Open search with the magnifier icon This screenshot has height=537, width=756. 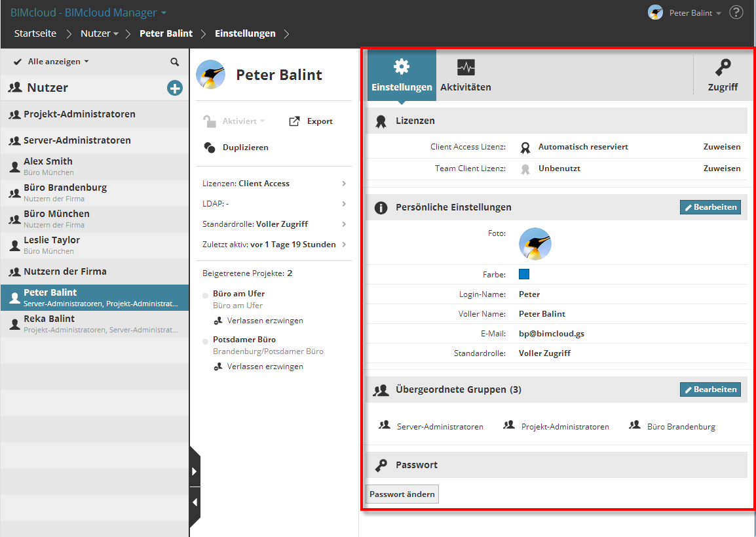pyautogui.click(x=174, y=62)
